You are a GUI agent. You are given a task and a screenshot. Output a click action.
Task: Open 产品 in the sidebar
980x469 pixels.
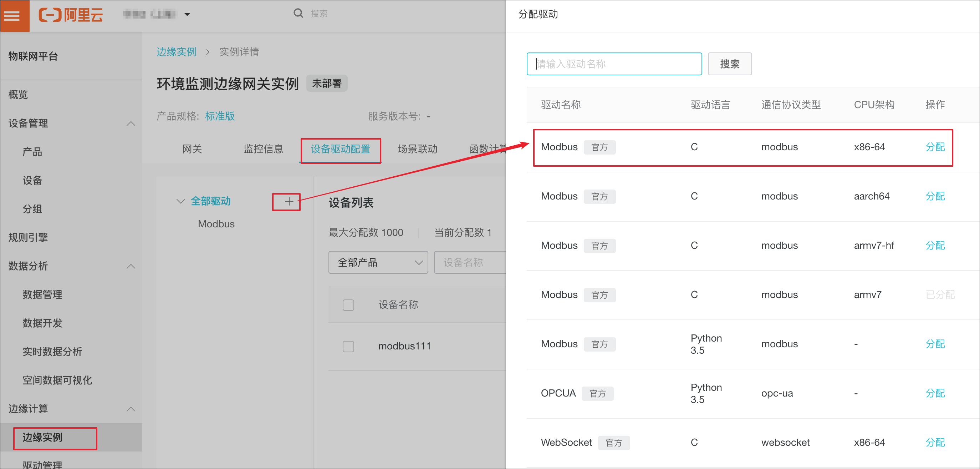coord(32,152)
